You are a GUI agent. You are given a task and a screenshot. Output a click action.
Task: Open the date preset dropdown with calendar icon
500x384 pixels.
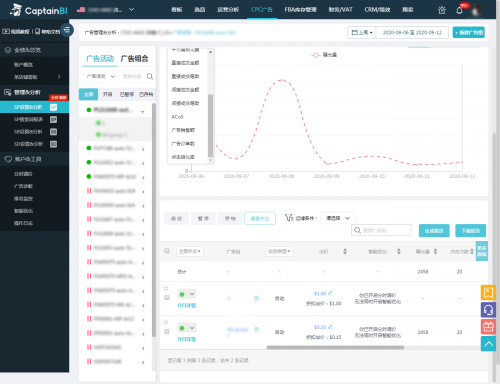(x=362, y=32)
